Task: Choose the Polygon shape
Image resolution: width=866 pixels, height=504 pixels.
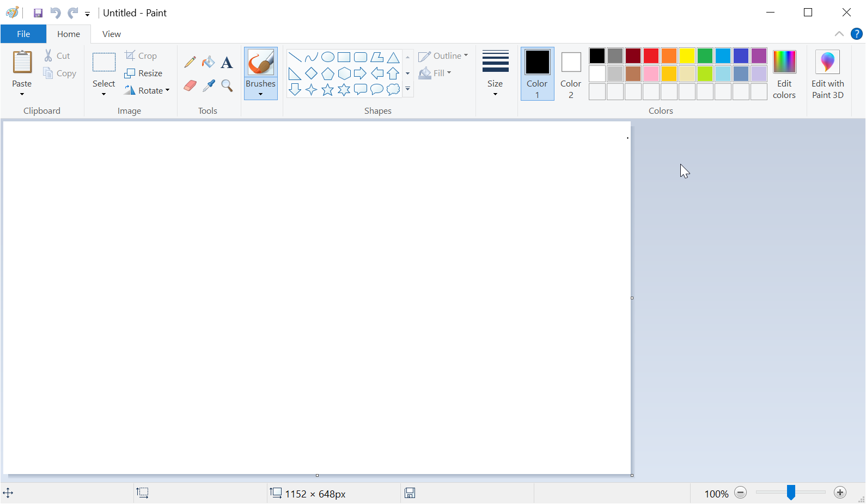Action: click(377, 57)
